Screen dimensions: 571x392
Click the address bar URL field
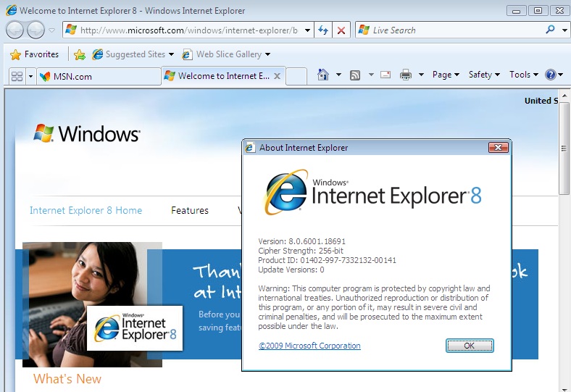click(188, 30)
